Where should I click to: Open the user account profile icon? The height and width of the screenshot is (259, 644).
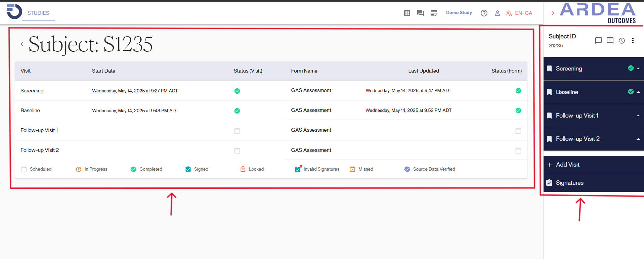pyautogui.click(x=497, y=13)
